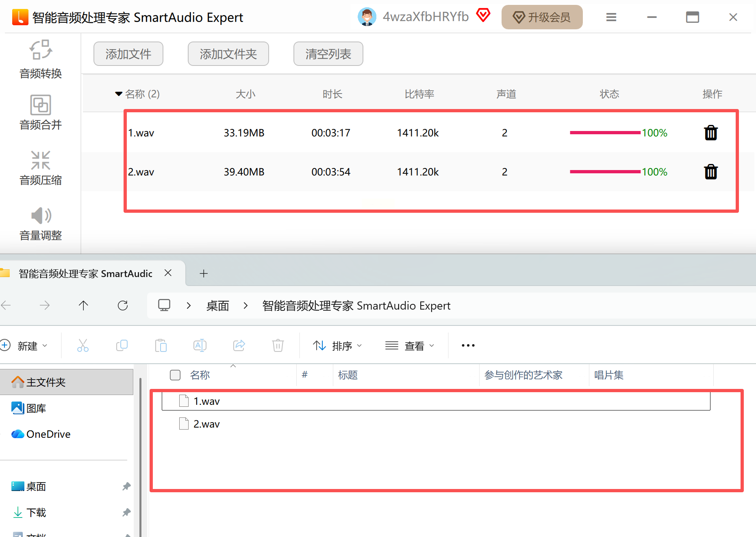Open the 音量调整 volume adjustment tool
This screenshot has height=537, width=756.
[41, 223]
